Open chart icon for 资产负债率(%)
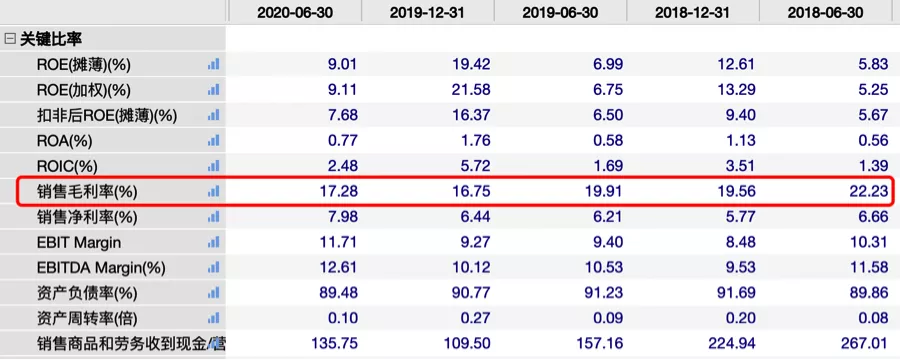This screenshot has height=360, width=900. (x=214, y=293)
